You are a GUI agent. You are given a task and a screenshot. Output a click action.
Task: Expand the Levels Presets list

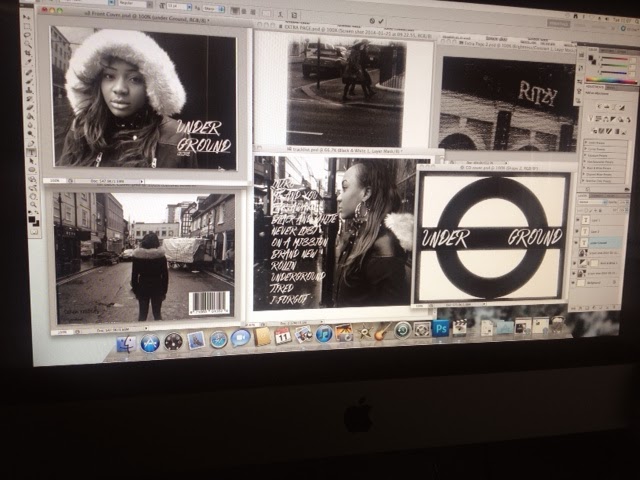pos(585,142)
